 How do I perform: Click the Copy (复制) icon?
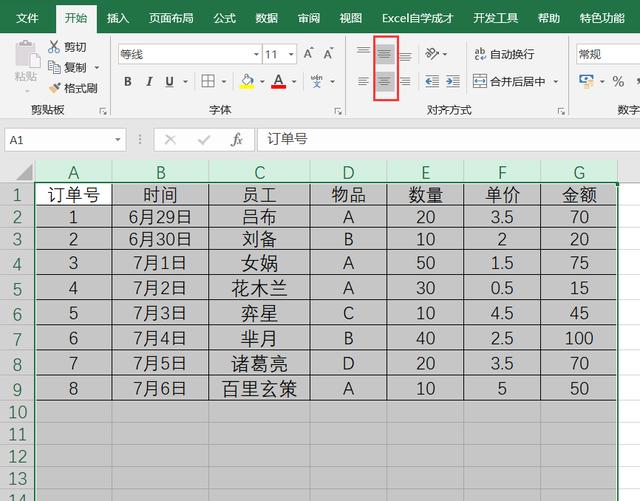click(54, 67)
